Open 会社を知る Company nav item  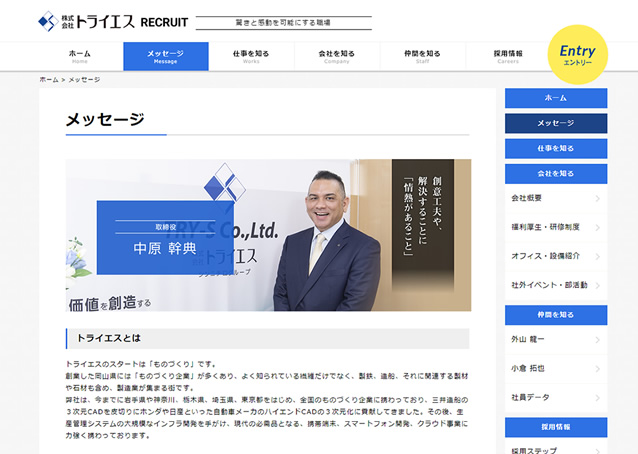coord(336,57)
